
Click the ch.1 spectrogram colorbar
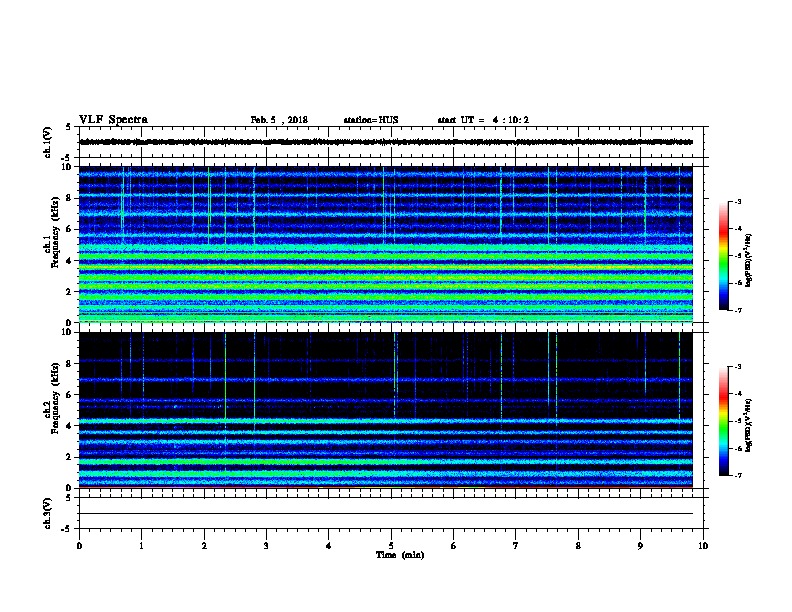coord(724,256)
